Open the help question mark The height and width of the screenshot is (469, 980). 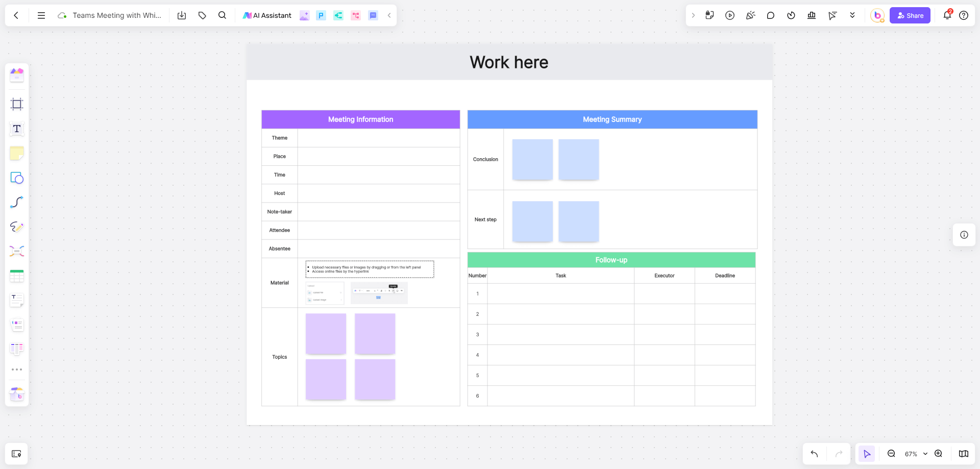point(964,15)
